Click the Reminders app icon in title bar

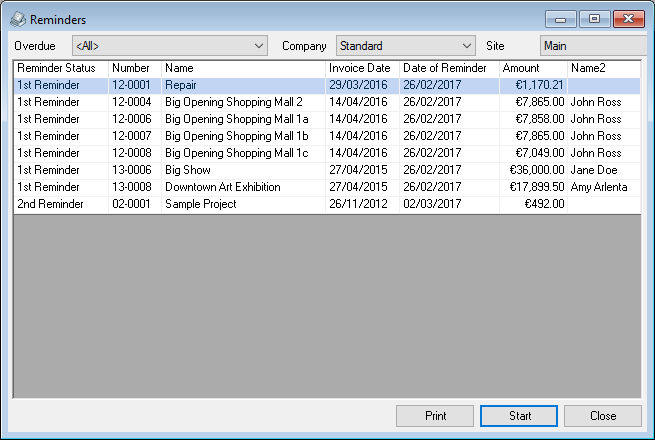[17, 20]
